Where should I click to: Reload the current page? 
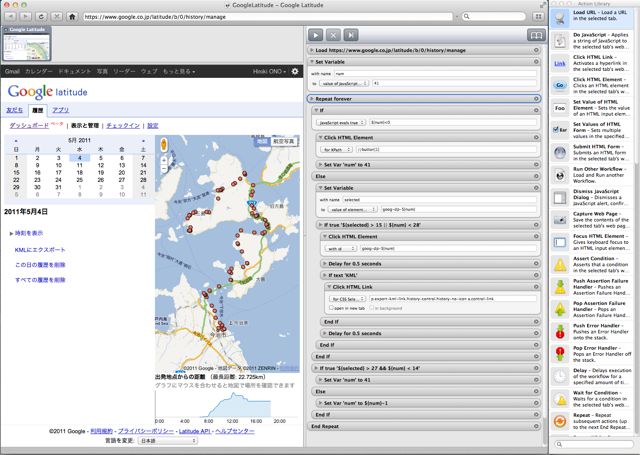click(x=41, y=16)
